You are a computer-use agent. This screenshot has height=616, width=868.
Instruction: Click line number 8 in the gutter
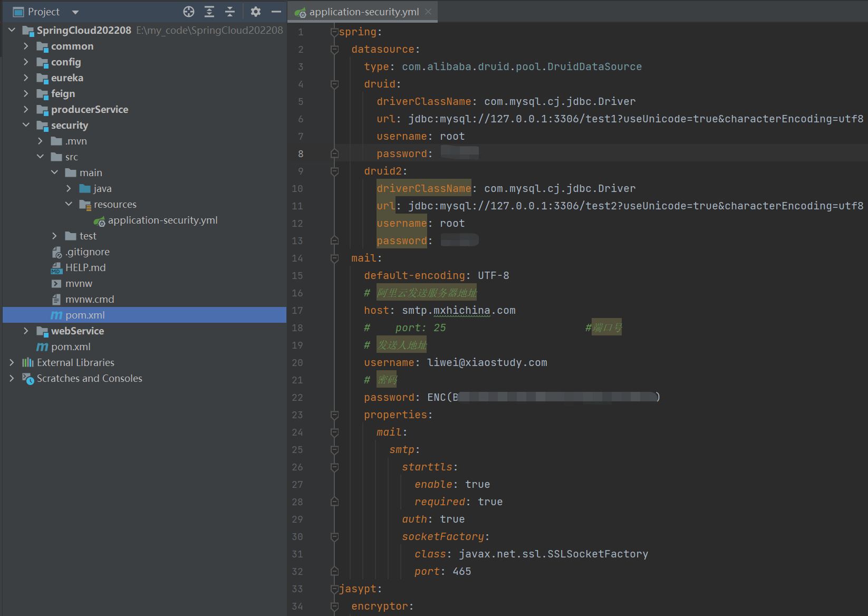pyautogui.click(x=301, y=153)
